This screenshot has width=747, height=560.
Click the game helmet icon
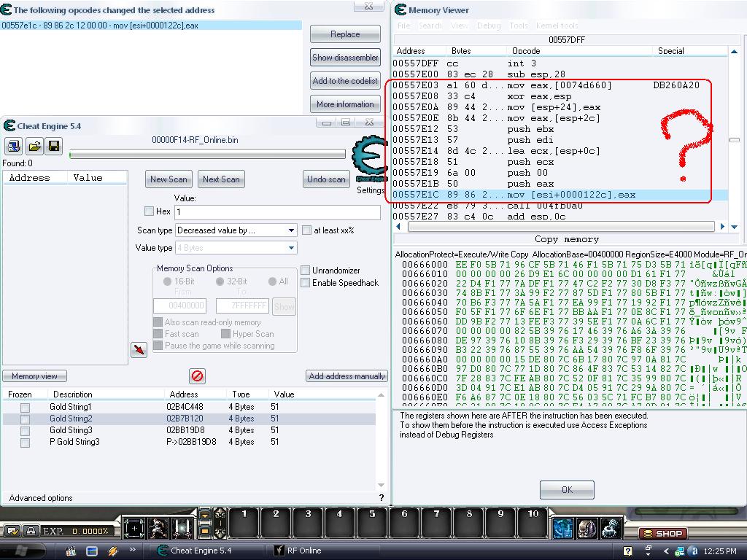coord(587,528)
